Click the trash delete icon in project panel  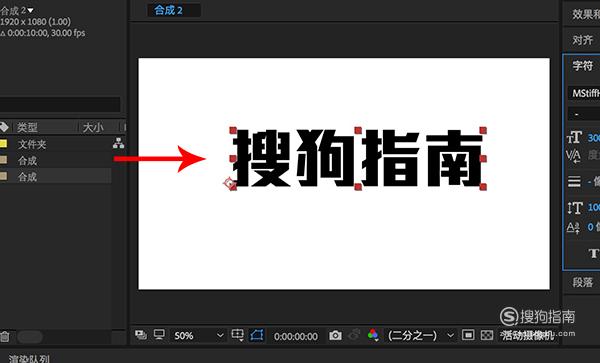point(5,337)
